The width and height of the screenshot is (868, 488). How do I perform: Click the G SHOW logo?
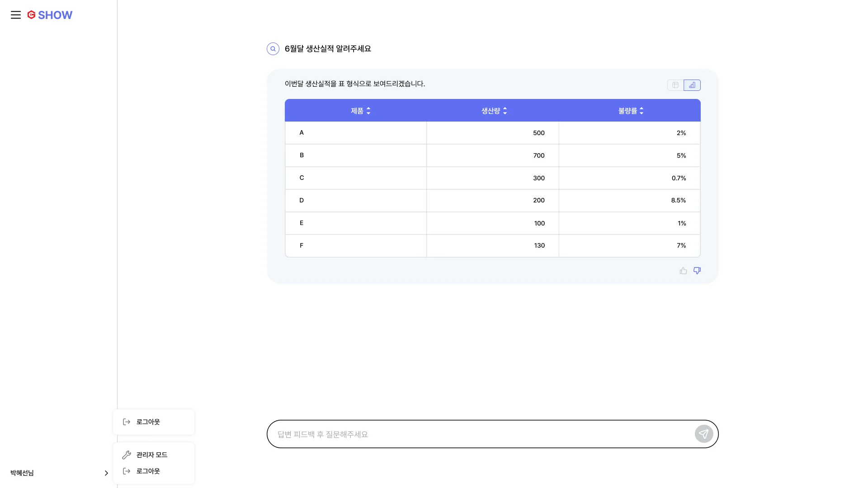click(50, 15)
